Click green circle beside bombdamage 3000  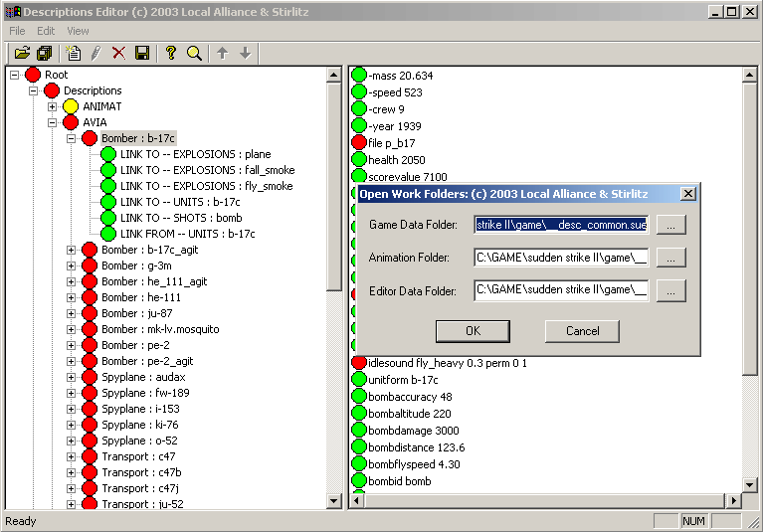(359, 431)
